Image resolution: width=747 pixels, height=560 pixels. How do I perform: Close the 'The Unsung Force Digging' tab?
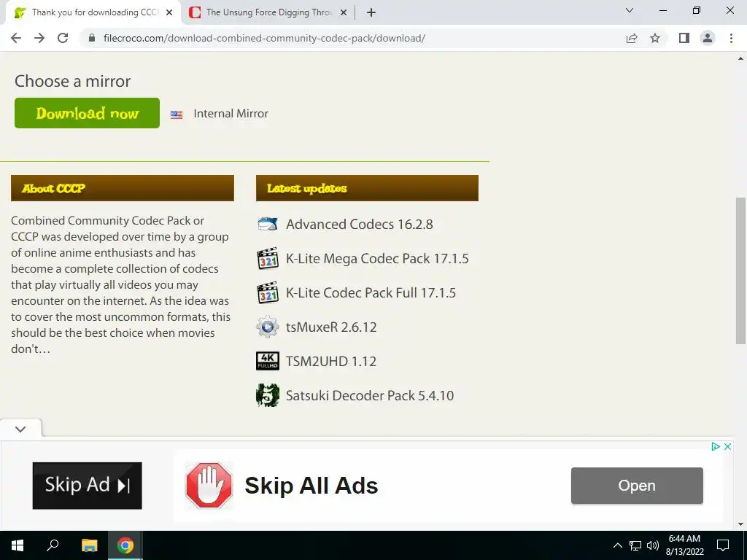pos(343,13)
